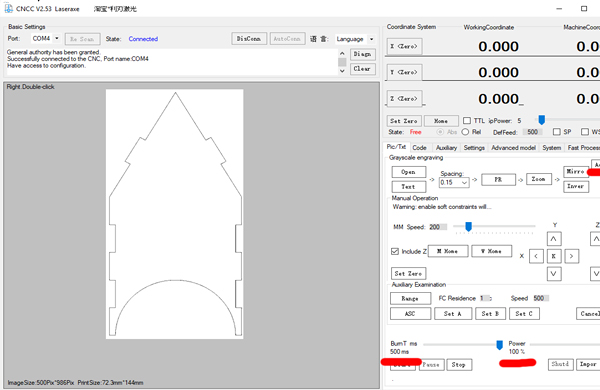
Task: Click the Set C button
Action: [524, 314]
